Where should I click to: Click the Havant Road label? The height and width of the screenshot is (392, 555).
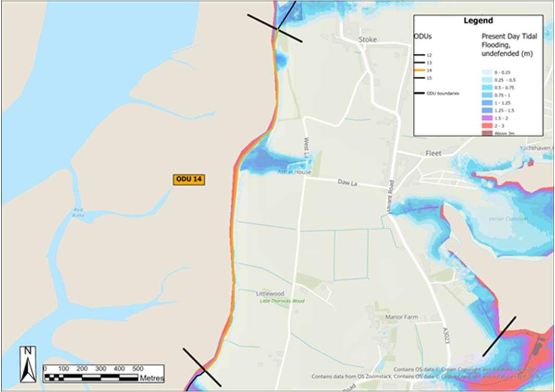(391, 197)
